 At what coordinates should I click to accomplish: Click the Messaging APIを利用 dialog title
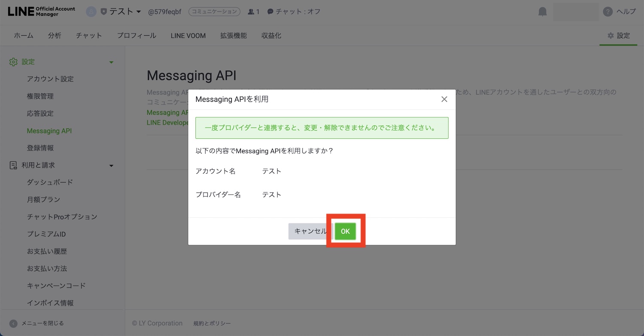[232, 99]
